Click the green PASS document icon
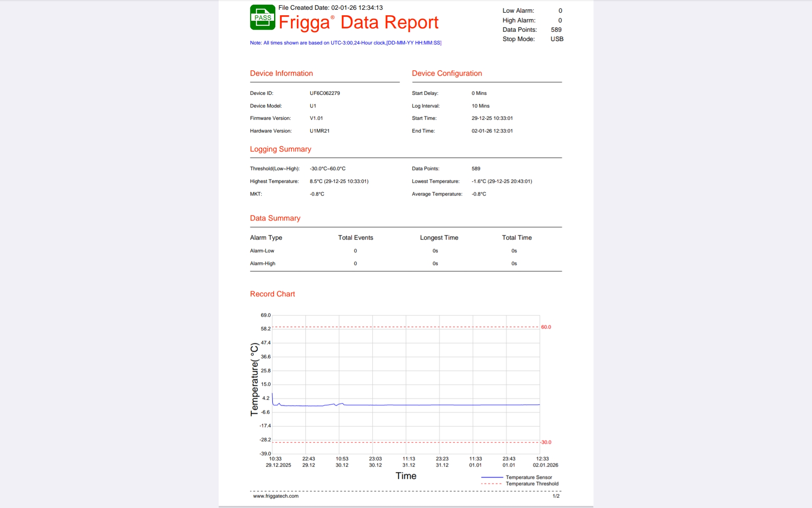The image size is (812, 508). pyautogui.click(x=262, y=17)
